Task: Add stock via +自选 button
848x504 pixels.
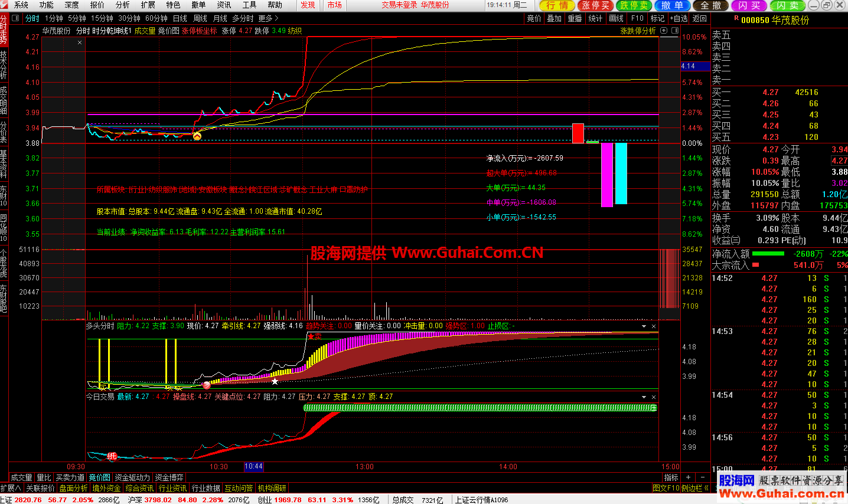Action: pos(679,18)
